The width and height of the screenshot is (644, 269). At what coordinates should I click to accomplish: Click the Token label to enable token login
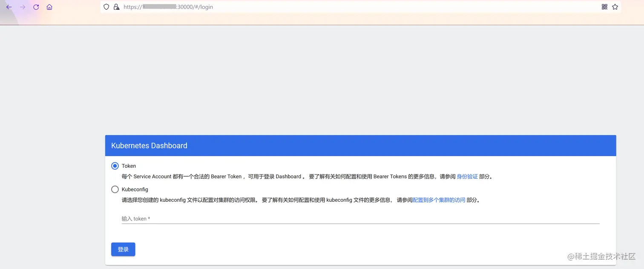tap(129, 166)
